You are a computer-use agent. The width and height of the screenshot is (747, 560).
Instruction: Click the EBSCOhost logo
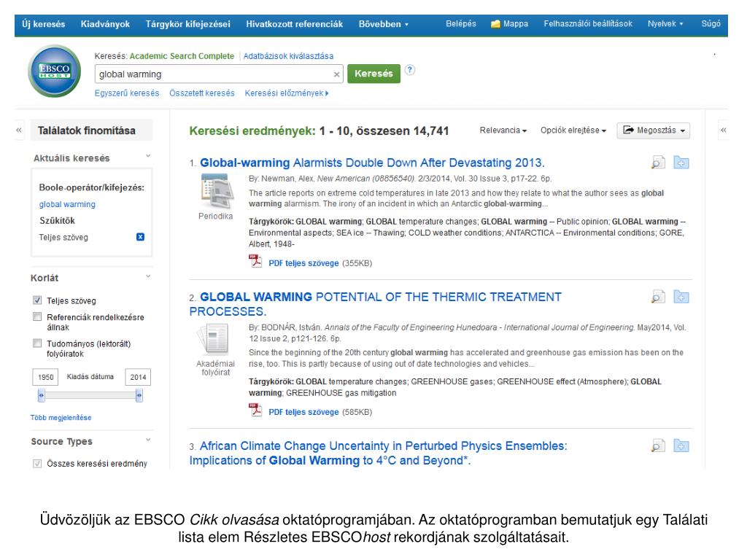(x=54, y=71)
